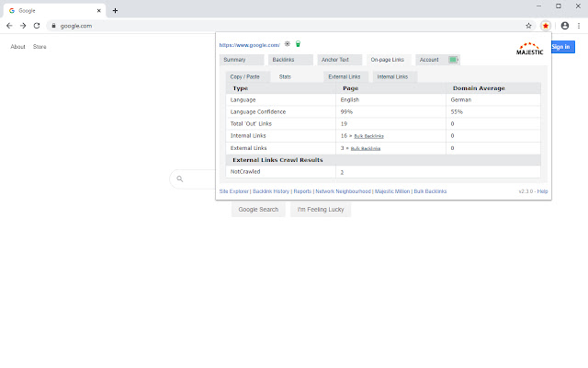Viewport: 588px width, 368px height.
Task: Click the Majestic extension icon in toolbar
Action: pos(546,26)
